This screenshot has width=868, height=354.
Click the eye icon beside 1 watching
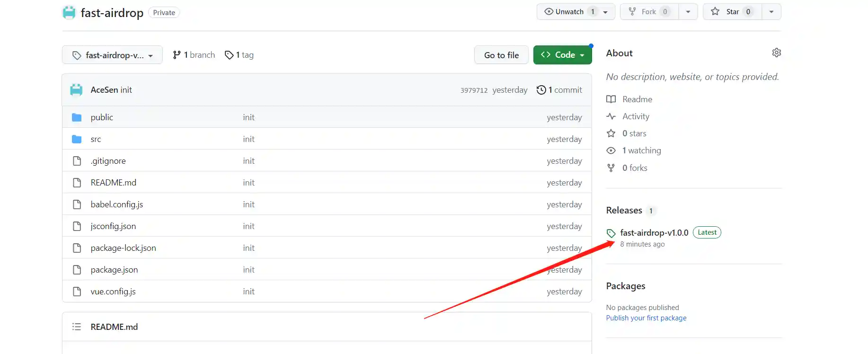click(611, 150)
